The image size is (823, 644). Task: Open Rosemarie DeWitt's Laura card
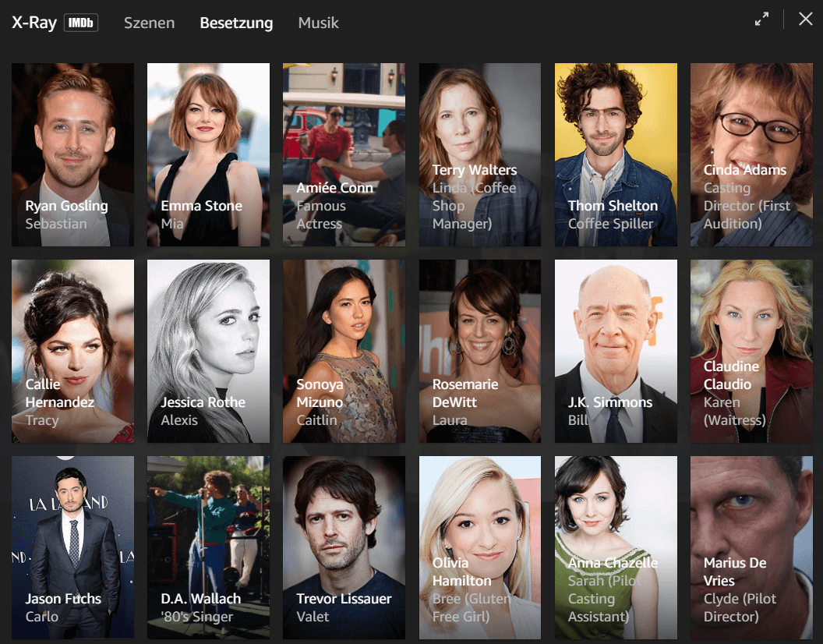pos(480,352)
